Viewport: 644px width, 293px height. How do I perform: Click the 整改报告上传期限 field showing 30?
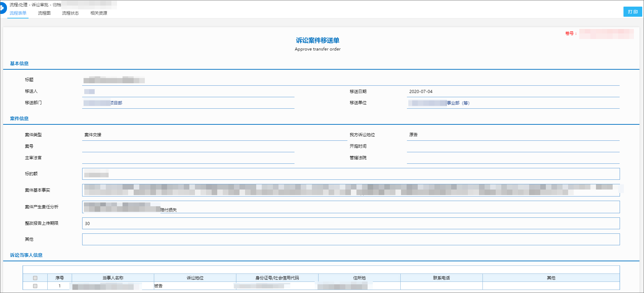coord(351,223)
